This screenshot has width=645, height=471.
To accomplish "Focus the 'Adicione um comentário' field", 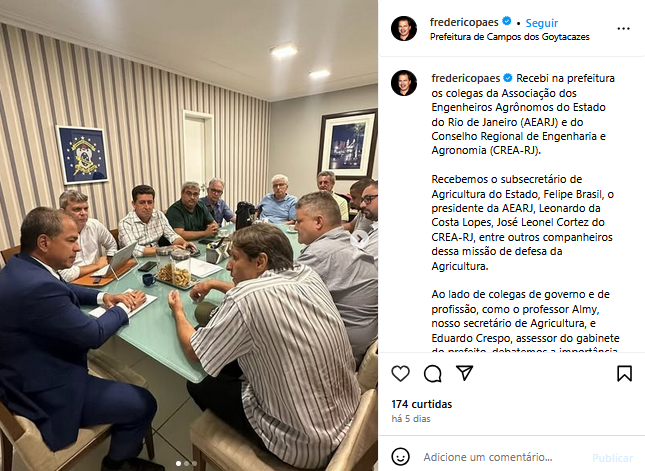I will click(488, 457).
